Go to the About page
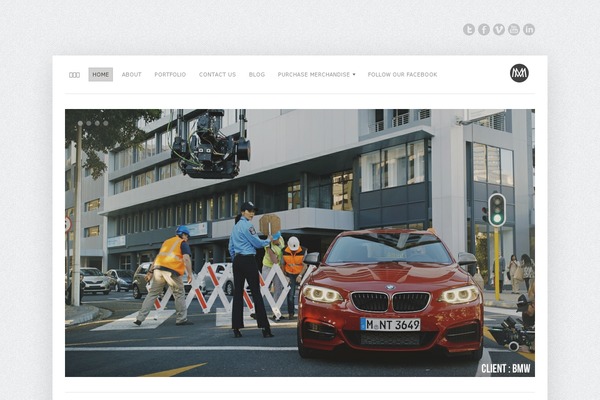 click(x=132, y=75)
